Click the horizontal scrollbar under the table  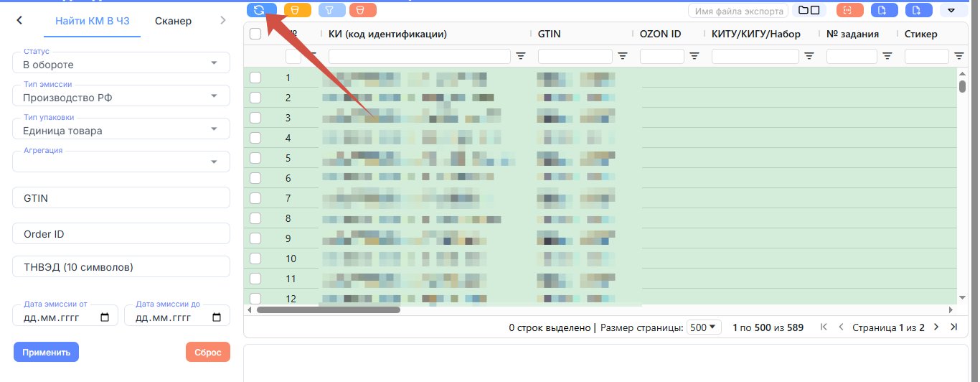coord(329,310)
